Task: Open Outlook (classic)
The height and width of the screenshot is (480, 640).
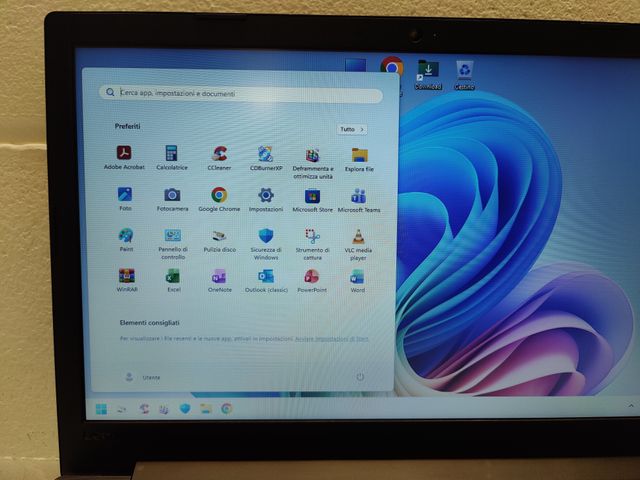Action: [x=266, y=281]
